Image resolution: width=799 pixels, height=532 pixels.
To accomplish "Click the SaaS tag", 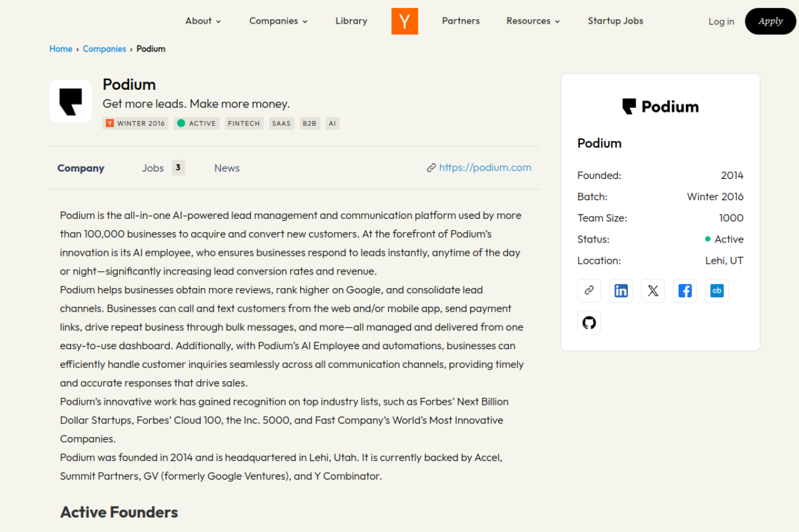I will click(282, 123).
